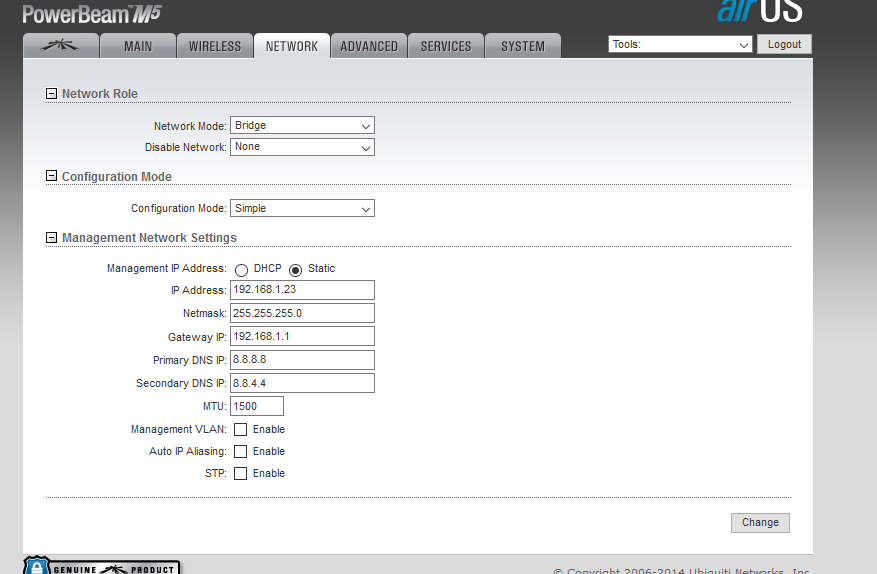Select the NETWORK tab
Image resolution: width=877 pixels, height=574 pixels.
(x=291, y=46)
